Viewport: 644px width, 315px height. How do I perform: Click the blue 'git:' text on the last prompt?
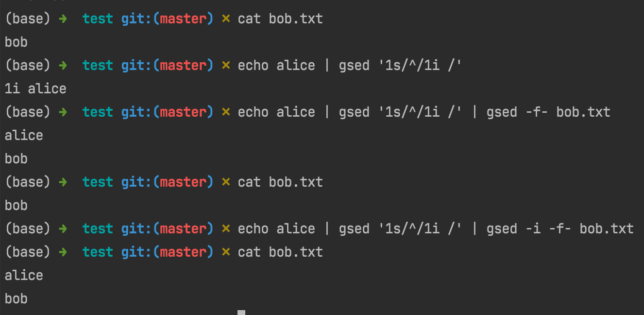pos(136,252)
